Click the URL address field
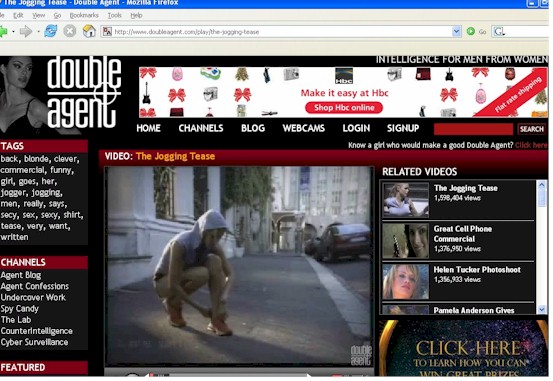This screenshot has height=381, width=553. click(x=282, y=32)
